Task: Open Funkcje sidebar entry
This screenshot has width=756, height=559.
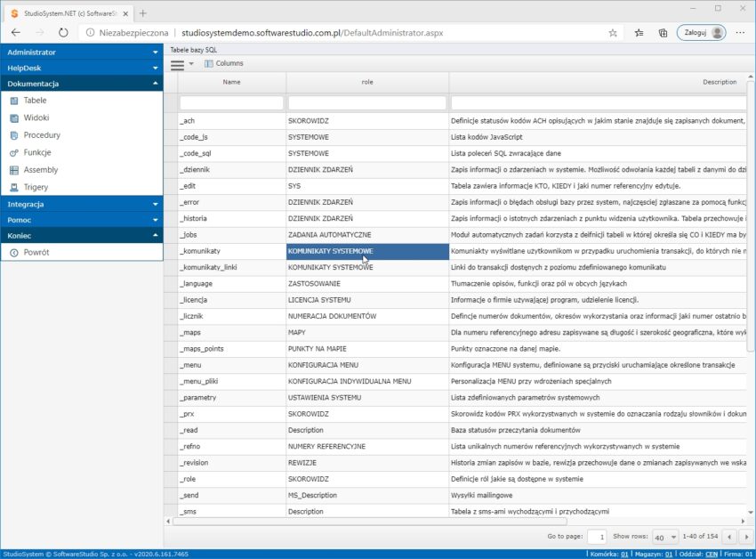Action: pyautogui.click(x=37, y=152)
